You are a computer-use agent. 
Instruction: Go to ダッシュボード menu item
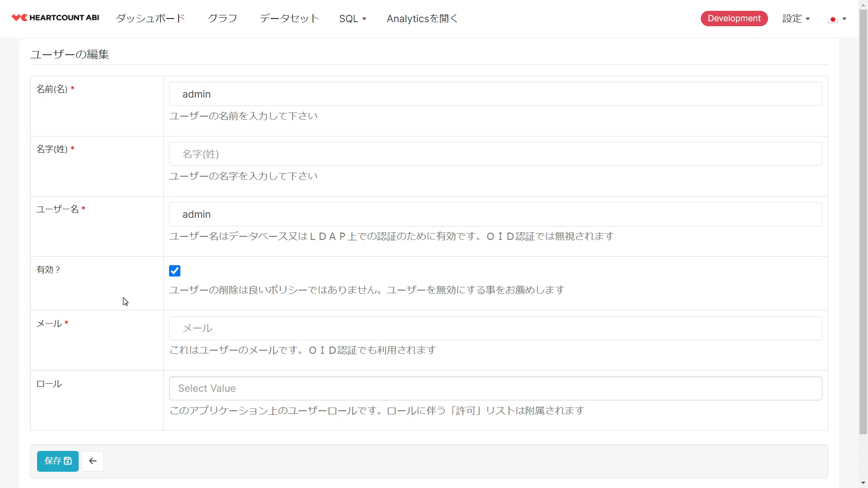pos(151,19)
